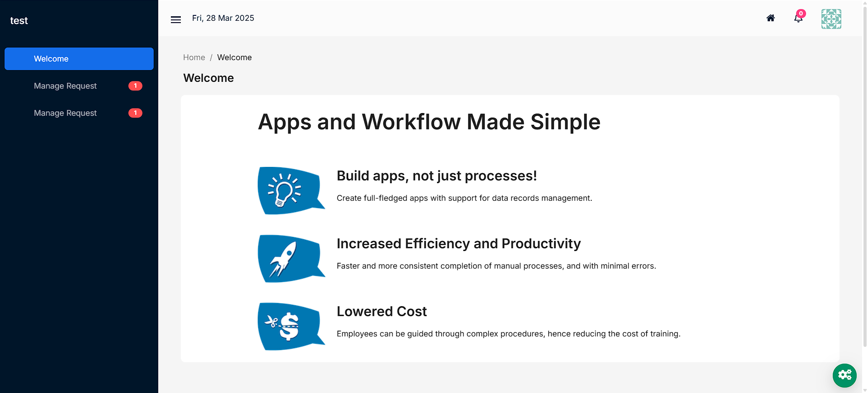Open the notifications bell
868x393 pixels.
[x=798, y=18]
